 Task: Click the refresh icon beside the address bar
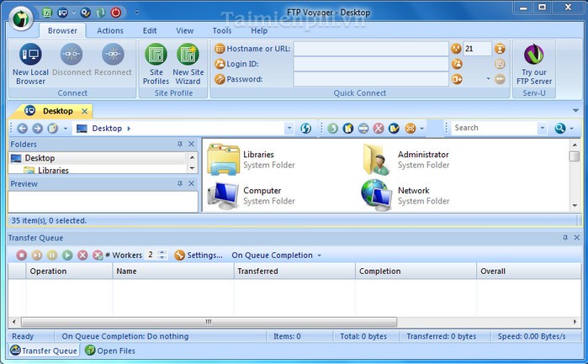[x=306, y=129]
